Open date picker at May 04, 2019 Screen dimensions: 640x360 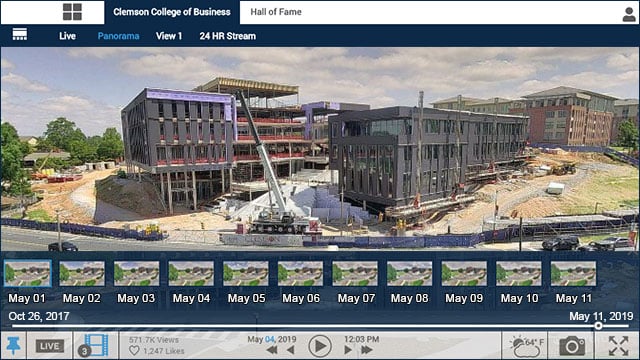click(x=271, y=339)
